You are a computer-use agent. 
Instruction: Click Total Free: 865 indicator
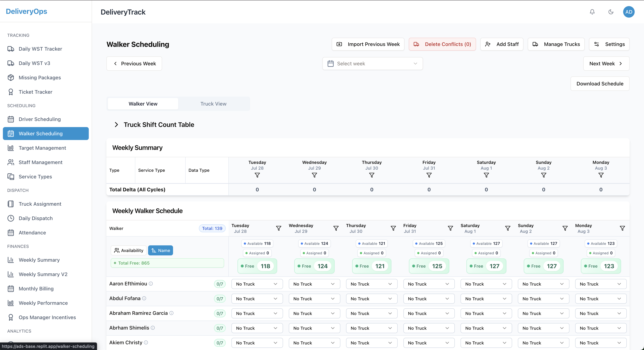click(x=167, y=263)
